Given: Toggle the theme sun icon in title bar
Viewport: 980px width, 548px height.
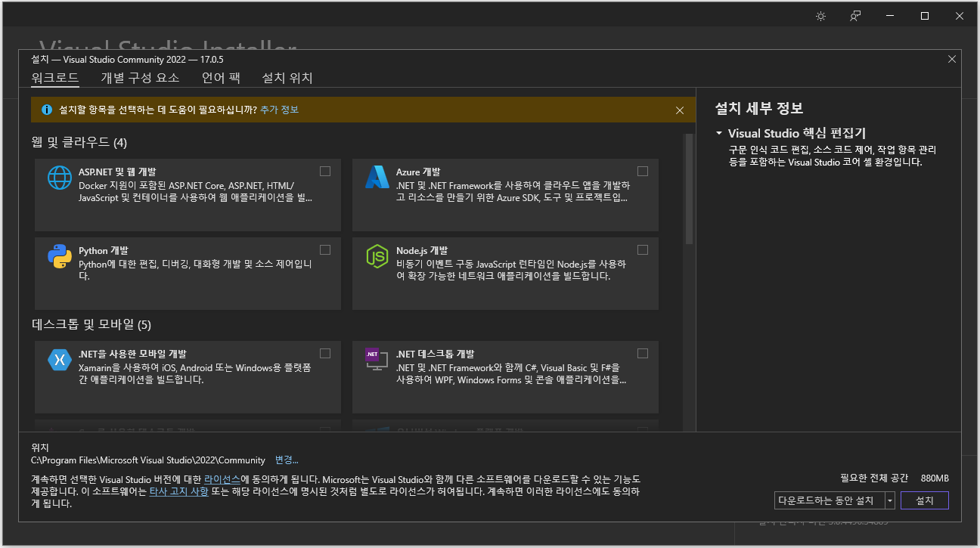Looking at the screenshot, I should click(x=820, y=16).
